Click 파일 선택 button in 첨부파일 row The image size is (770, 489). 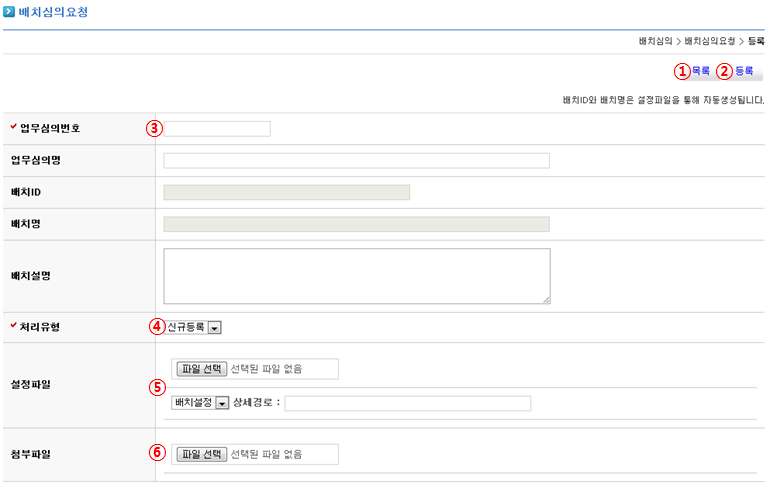pos(202,454)
